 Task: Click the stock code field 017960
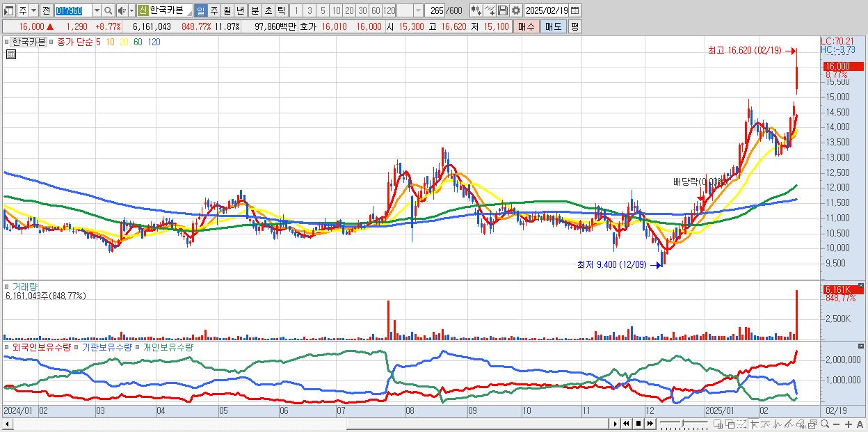pos(72,10)
